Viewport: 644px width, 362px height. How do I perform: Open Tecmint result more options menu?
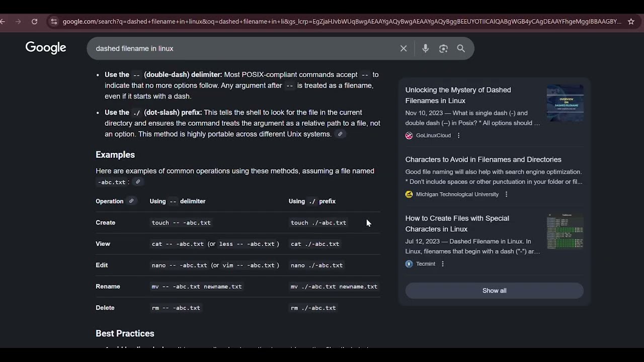[x=443, y=263]
